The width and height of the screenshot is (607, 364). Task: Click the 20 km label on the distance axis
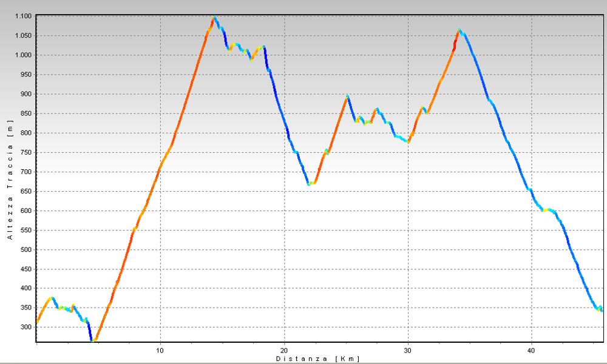coord(284,351)
